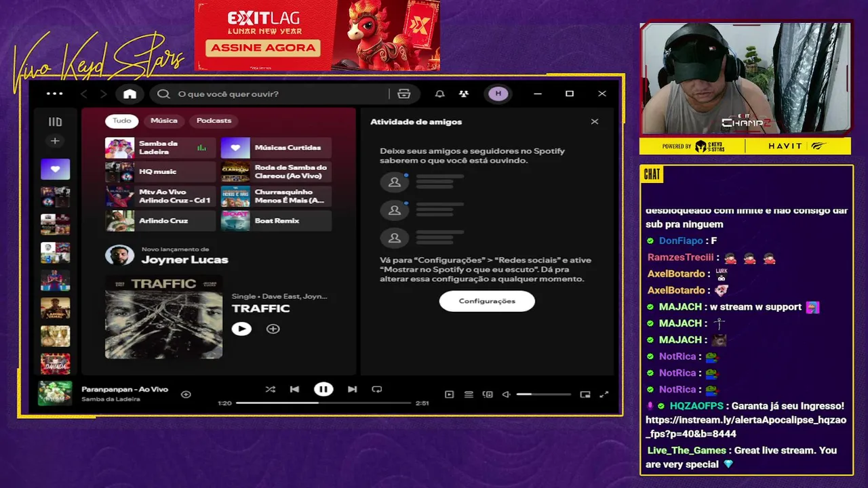Open the Spotify three-dots menu

(54, 94)
